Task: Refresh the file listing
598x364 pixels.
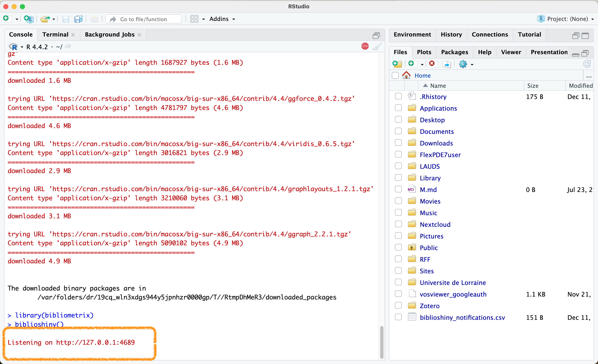Action: coord(587,64)
